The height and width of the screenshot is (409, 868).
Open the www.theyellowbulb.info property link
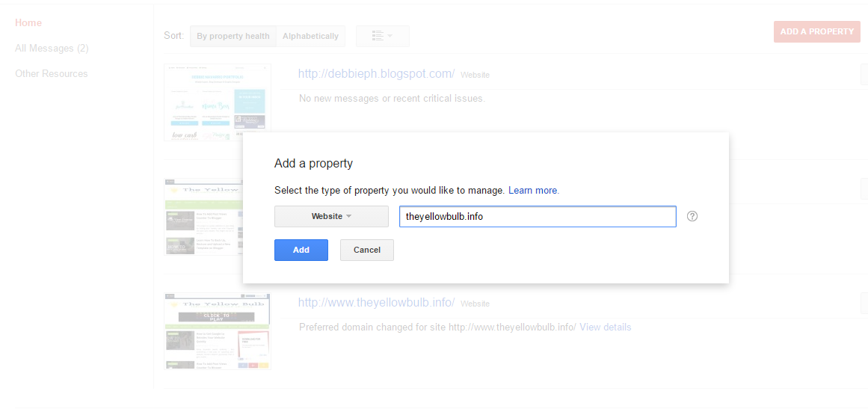[376, 303]
